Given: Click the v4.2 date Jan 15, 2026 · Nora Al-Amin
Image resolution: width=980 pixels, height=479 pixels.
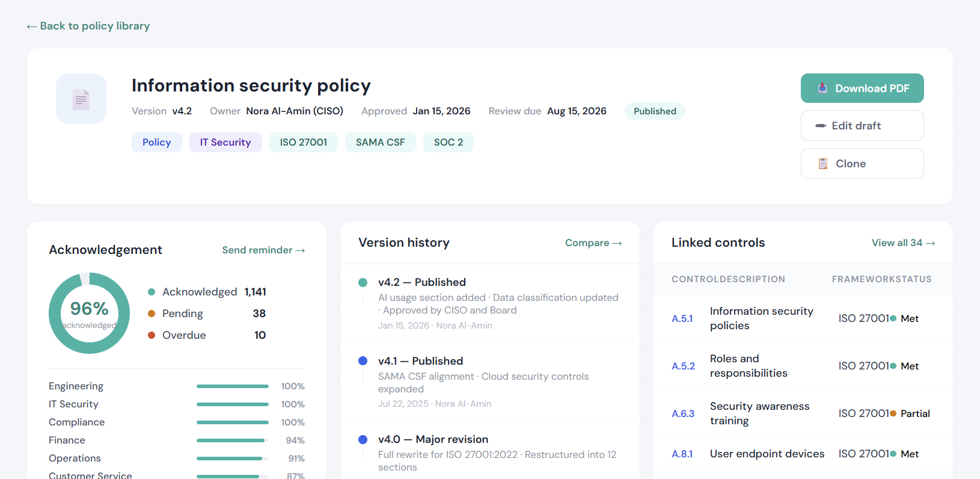Looking at the screenshot, I should click(435, 326).
